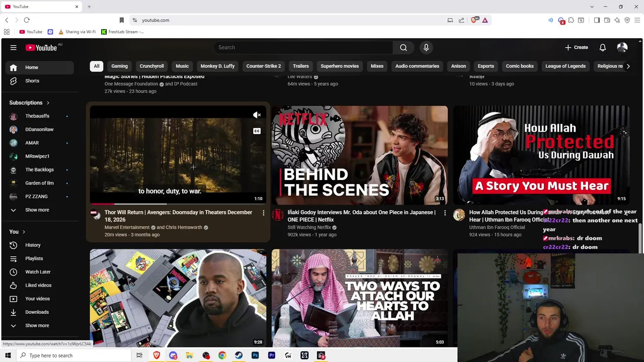Image resolution: width=644 pixels, height=362 pixels.
Task: Open the account avatar menu
Action: 622,47
